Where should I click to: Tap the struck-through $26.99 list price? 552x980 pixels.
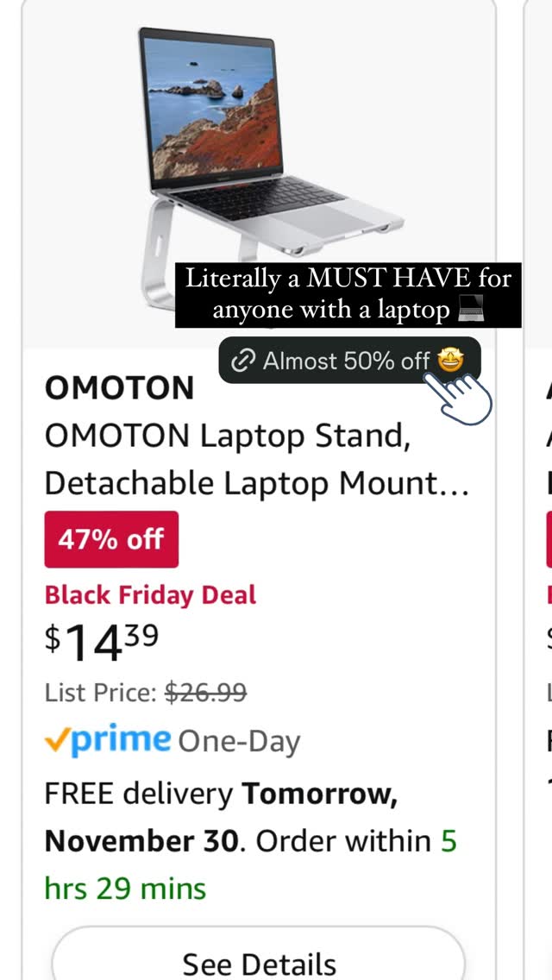[205, 693]
